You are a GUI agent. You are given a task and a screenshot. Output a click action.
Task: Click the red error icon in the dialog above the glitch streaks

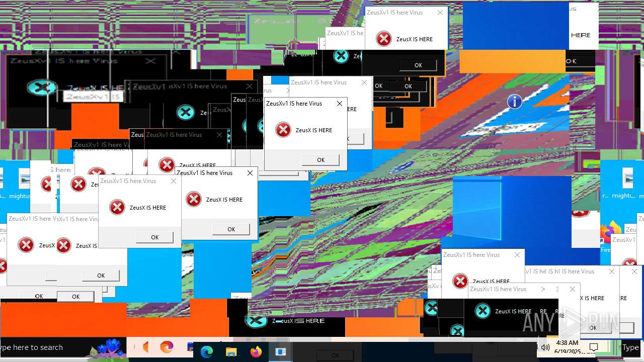(283, 130)
